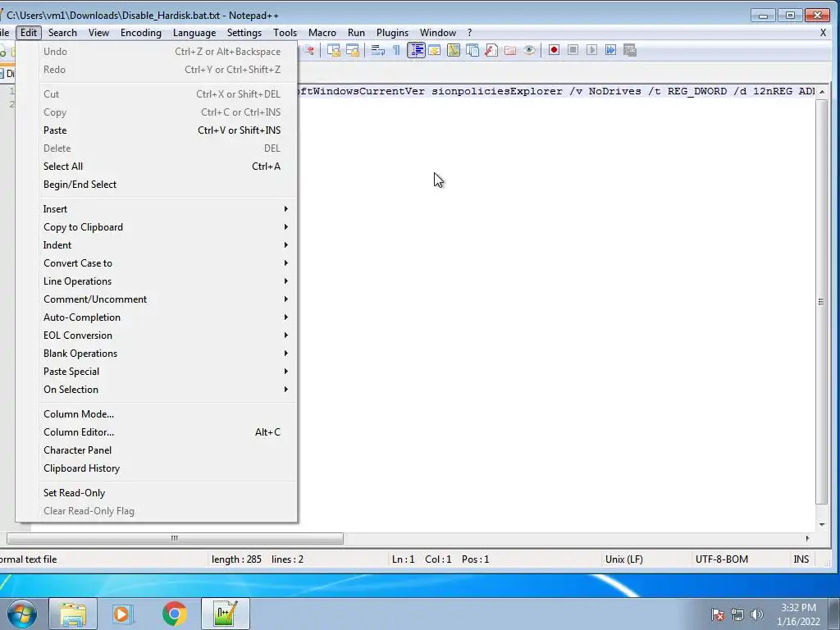Click the zoom-out icon left of toolbar separator
Image resolution: width=840 pixels, height=630 pixels.
[308, 50]
